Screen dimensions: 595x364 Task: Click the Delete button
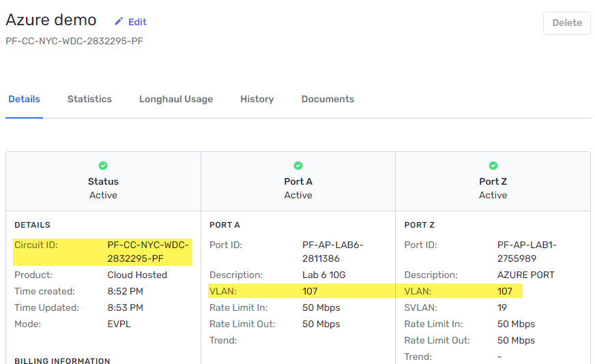tap(567, 22)
